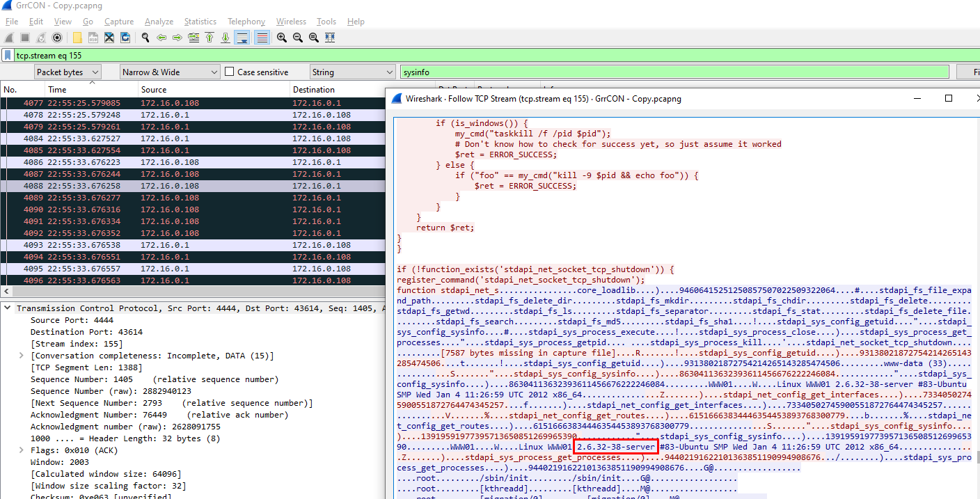The image size is (980, 499).
Task: Reload the capture file from the toolbar
Action: (125, 38)
